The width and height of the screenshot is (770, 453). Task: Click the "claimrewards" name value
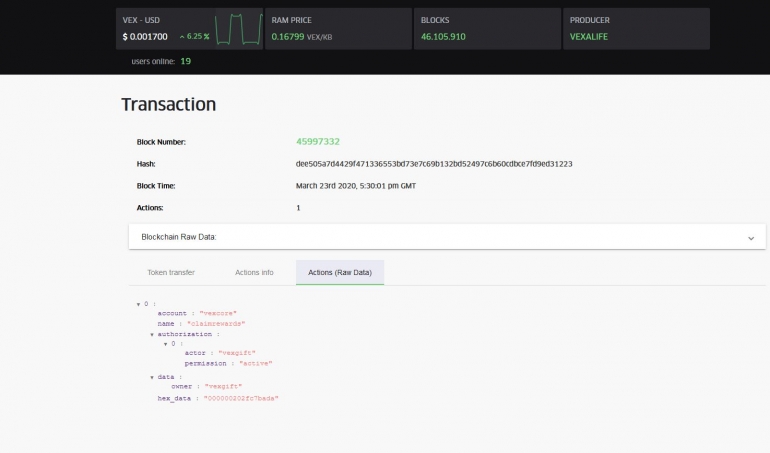215,323
